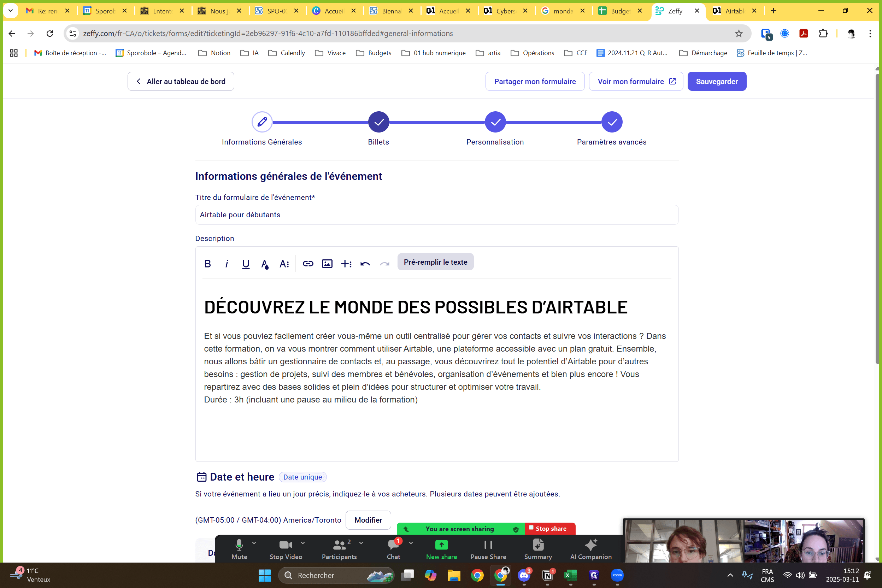882x588 pixels.
Task: Open Excel from the taskbar
Action: click(x=570, y=575)
